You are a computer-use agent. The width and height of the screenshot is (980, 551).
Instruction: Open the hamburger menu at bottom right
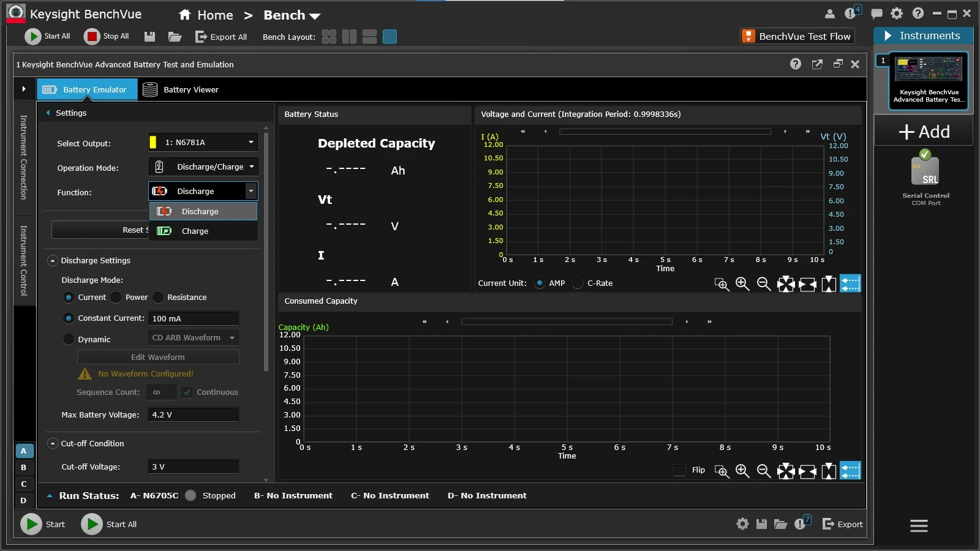919,526
